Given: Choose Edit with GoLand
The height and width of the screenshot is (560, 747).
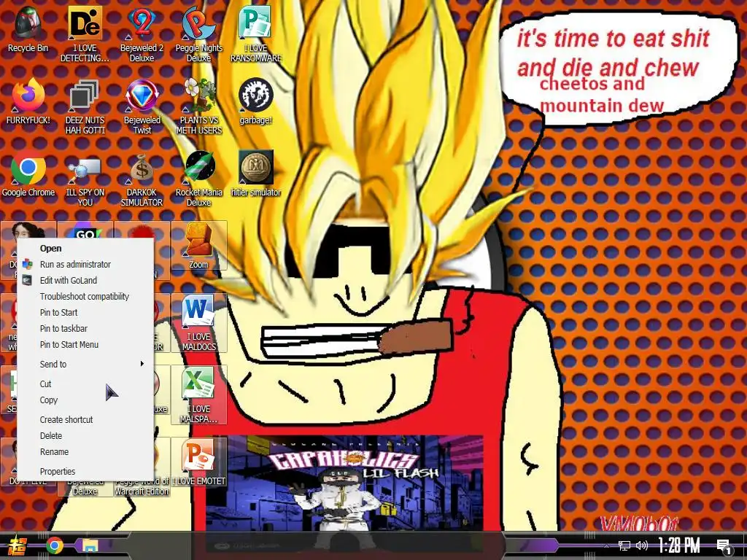Looking at the screenshot, I should pyautogui.click(x=85, y=281).
